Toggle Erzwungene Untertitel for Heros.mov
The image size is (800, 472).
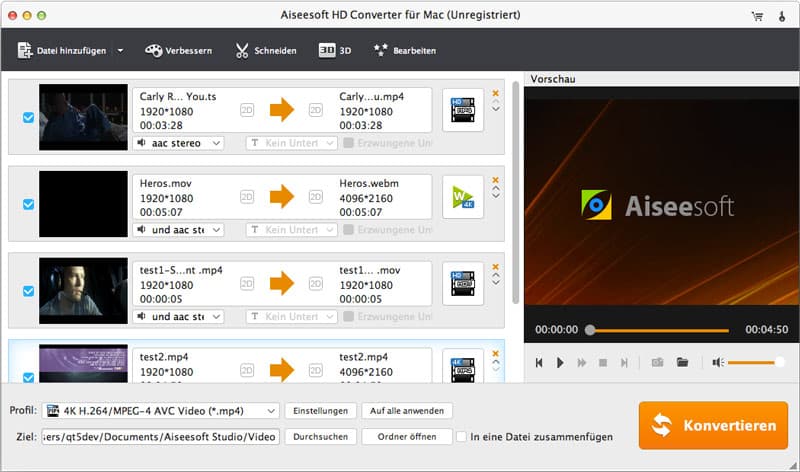348,230
